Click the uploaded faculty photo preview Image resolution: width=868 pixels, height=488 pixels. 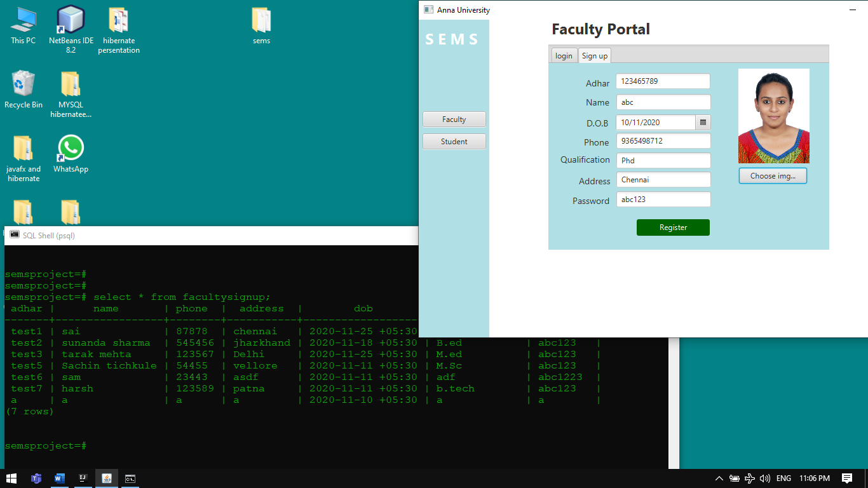point(773,116)
